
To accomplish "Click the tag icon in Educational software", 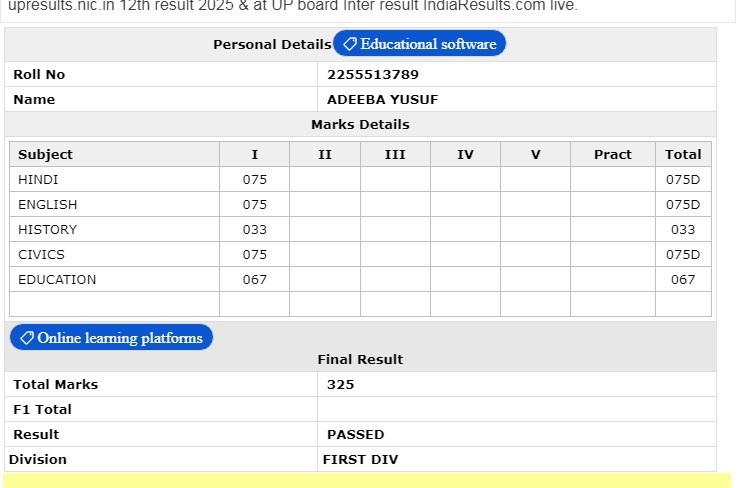I will tap(350, 44).
